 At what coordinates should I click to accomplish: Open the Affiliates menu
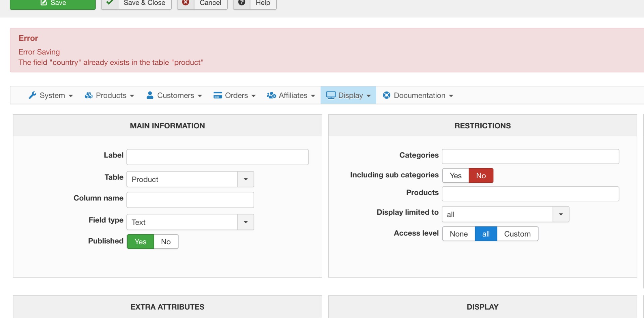coord(291,95)
